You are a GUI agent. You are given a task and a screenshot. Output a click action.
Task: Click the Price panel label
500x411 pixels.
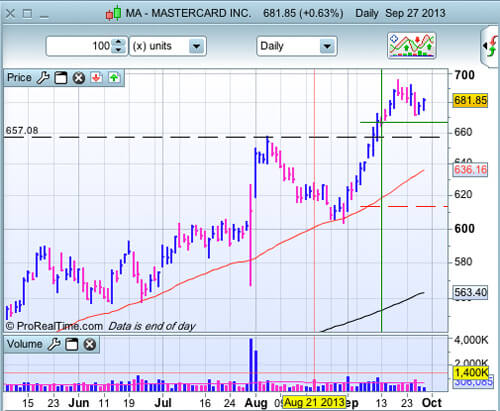pos(19,78)
